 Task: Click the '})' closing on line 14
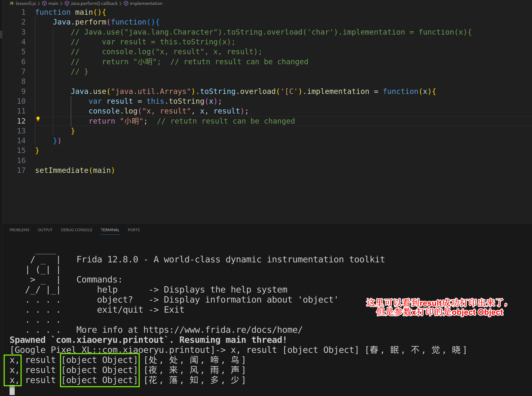point(57,141)
